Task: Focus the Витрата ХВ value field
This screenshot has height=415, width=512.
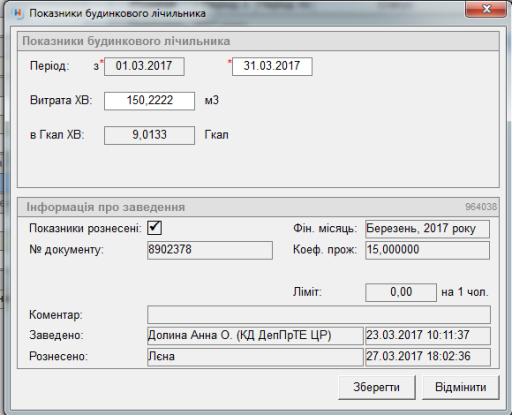Action: [149, 101]
